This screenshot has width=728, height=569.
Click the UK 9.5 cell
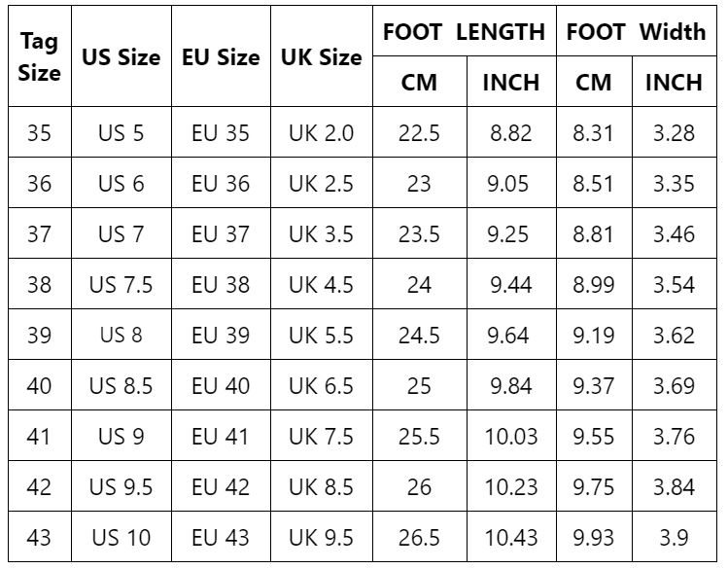tap(321, 538)
